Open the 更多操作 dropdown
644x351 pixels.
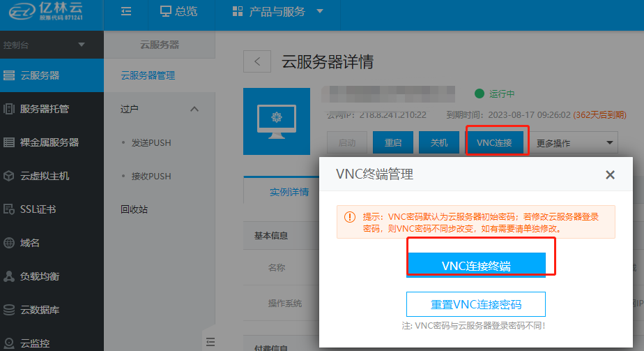click(x=574, y=143)
